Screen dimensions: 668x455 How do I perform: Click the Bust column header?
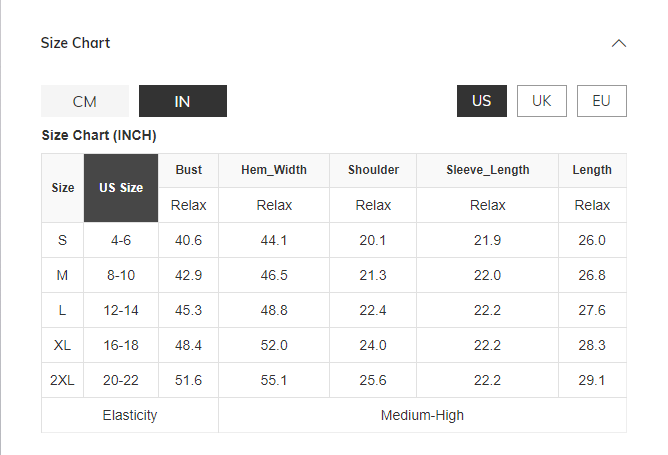189,170
